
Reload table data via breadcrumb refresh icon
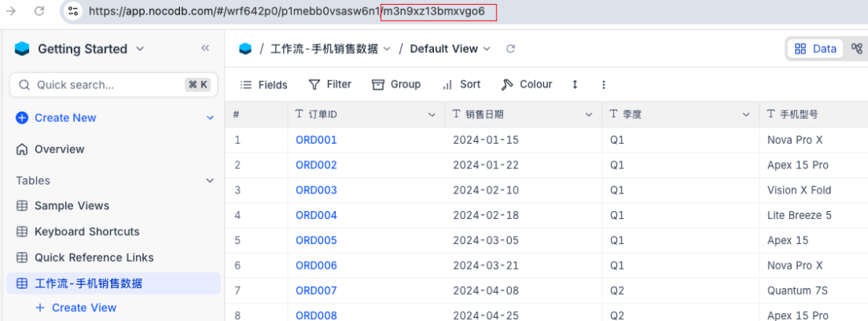511,49
